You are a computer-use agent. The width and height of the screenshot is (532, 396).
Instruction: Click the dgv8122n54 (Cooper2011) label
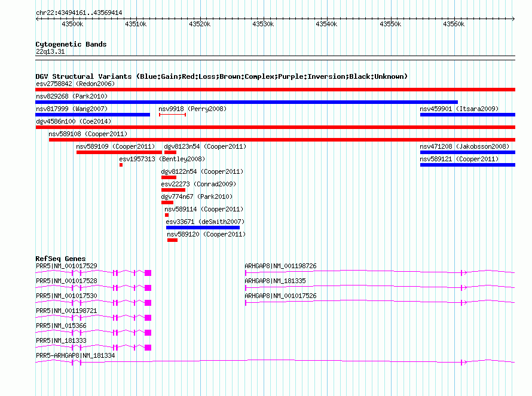202,171
